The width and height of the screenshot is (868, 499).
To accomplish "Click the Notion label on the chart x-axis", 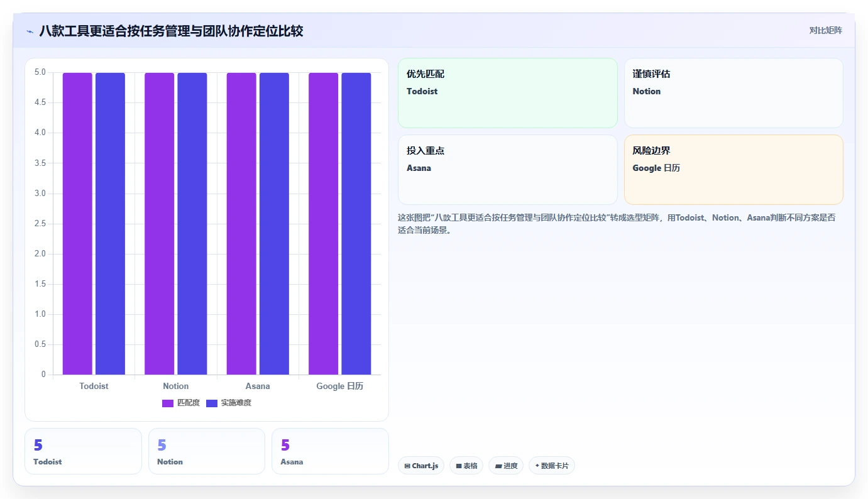I will coord(175,386).
